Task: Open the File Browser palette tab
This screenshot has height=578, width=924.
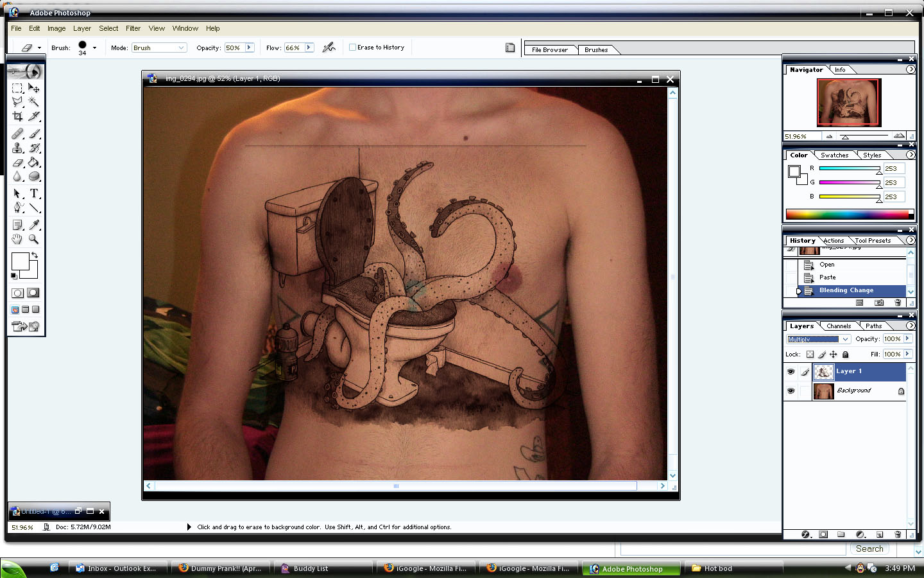Action: tap(550, 50)
